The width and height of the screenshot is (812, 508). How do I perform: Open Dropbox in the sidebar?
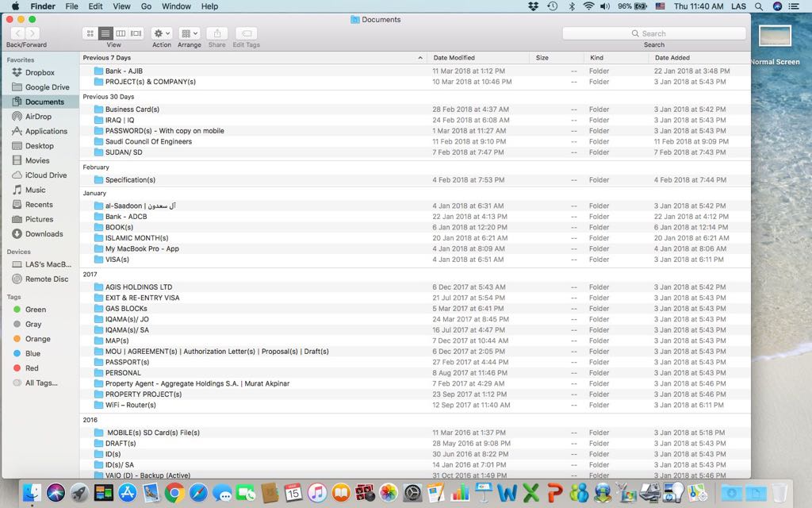[x=40, y=72]
